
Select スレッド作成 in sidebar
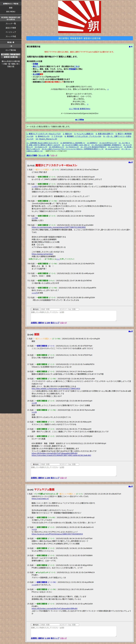click(x=11, y=36)
